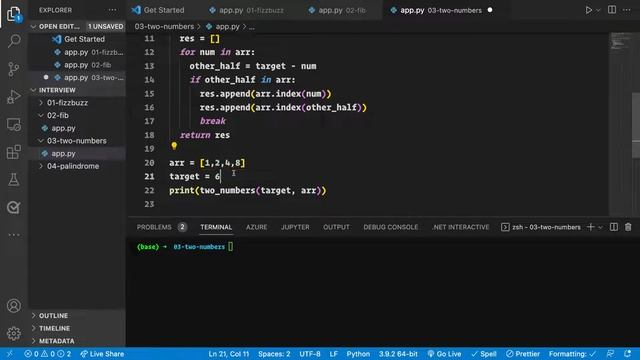This screenshot has height=360, width=640.
Task: Open the Search view in activity bar
Action: 14,41
